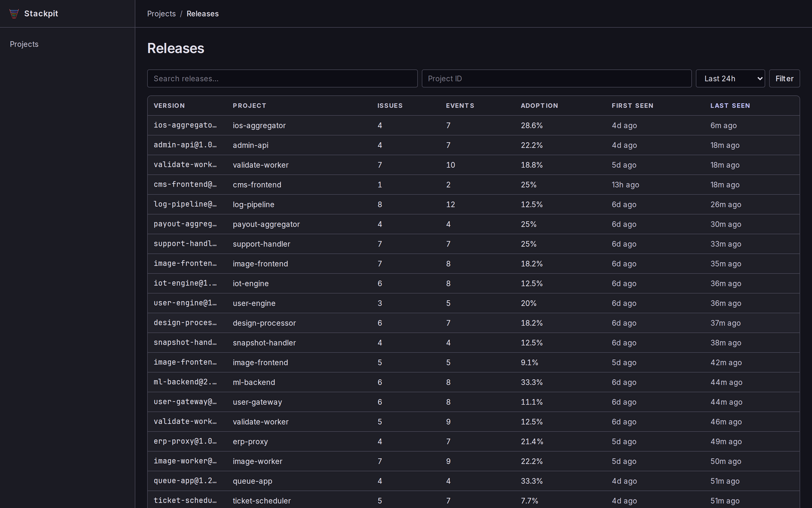This screenshot has width=812, height=508.
Task: Open the snapshot-hand… version entry
Action: (x=185, y=343)
